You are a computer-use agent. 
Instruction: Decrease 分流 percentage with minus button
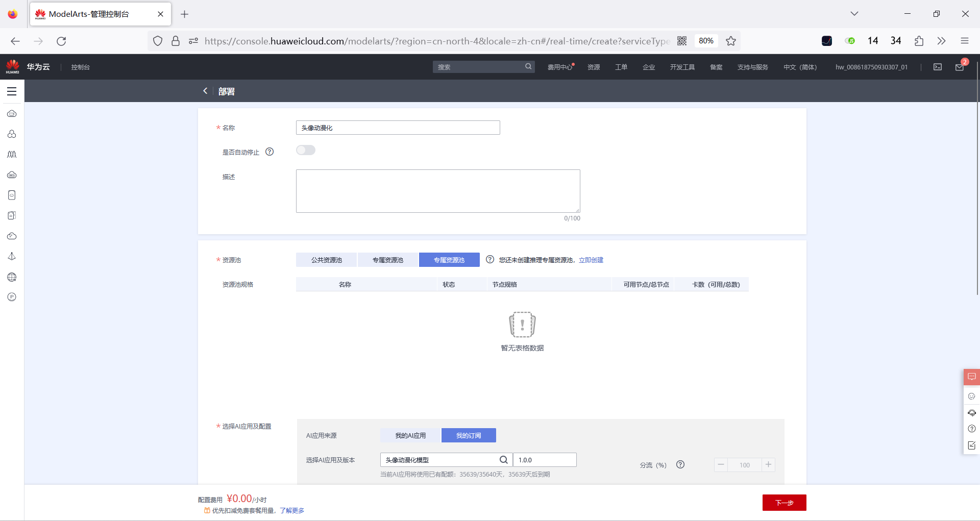pyautogui.click(x=721, y=464)
